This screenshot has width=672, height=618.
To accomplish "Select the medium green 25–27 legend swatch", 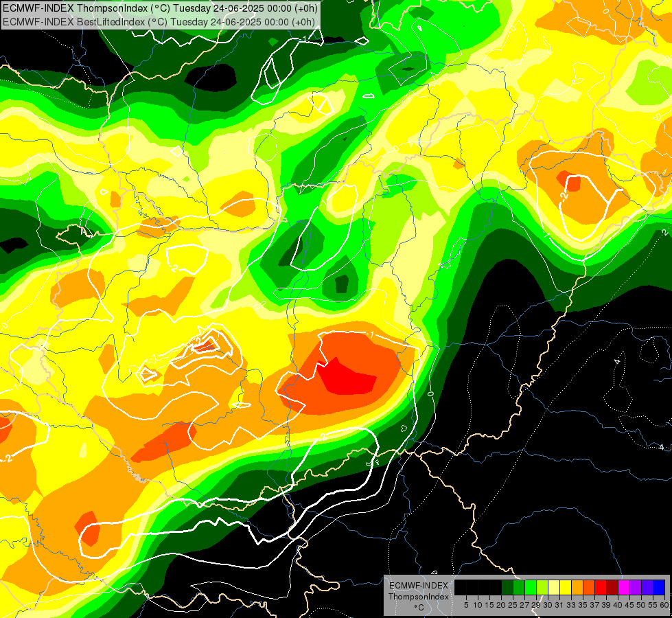I will tap(519, 587).
